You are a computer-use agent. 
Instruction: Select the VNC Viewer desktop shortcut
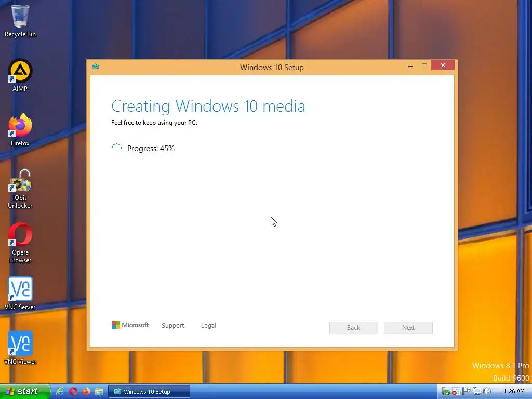20,348
